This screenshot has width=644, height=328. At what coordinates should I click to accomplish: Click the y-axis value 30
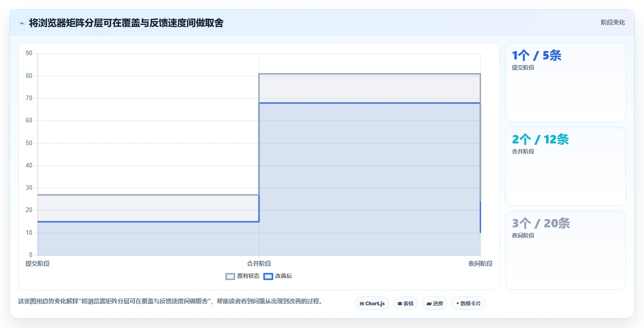29,188
